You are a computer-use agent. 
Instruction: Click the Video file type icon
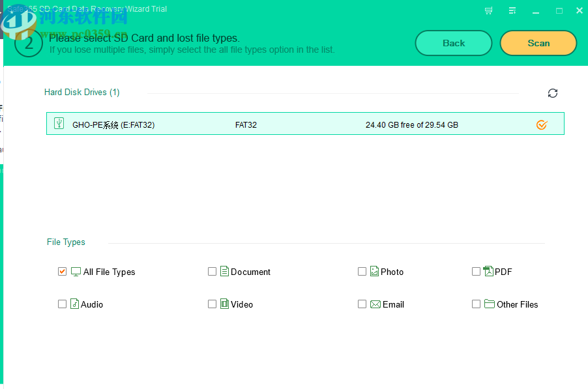223,304
